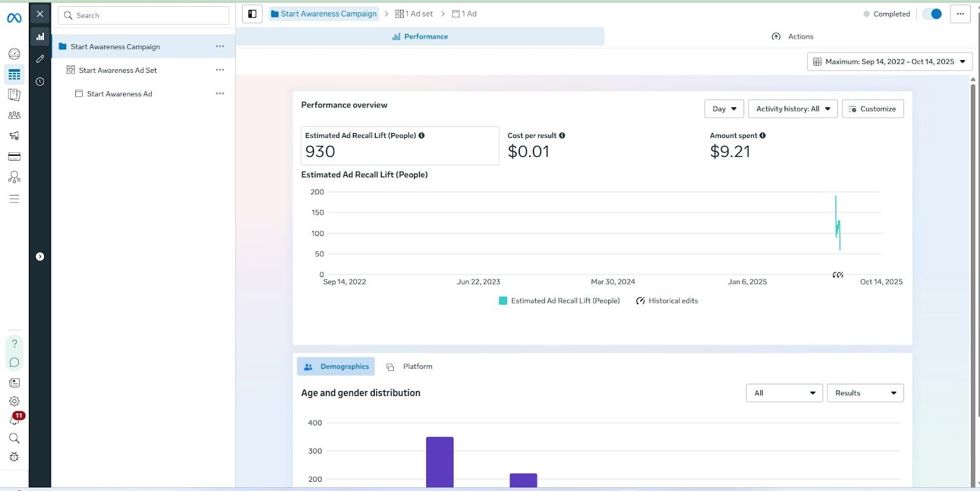Open the help question mark icon
980x491 pixels.
tap(14, 343)
